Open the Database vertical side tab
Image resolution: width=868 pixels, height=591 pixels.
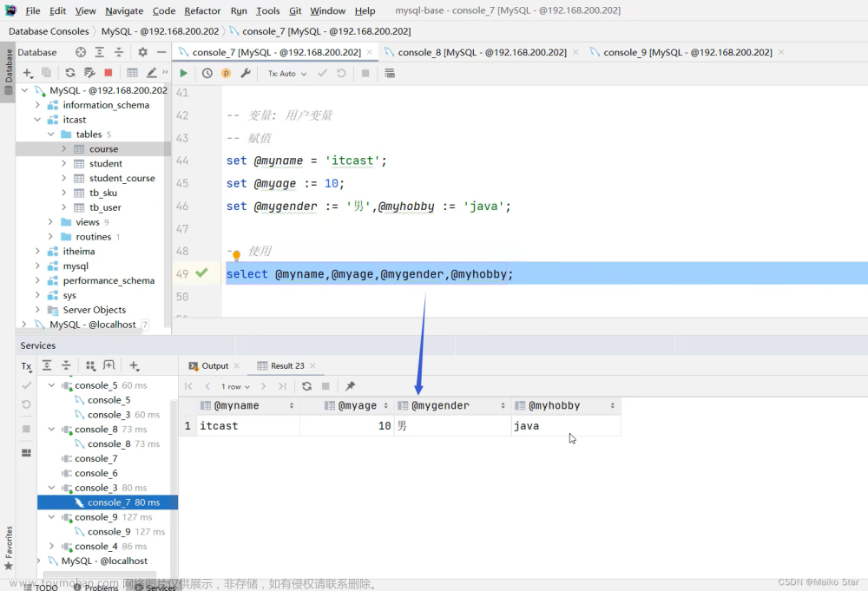point(9,71)
